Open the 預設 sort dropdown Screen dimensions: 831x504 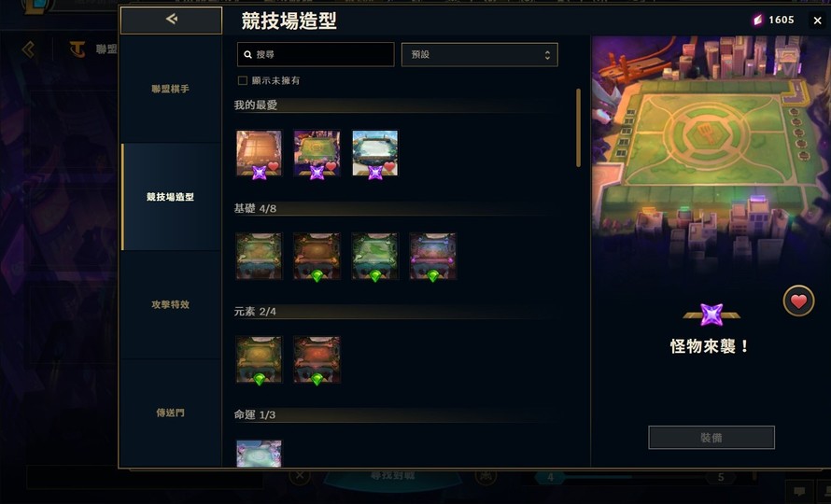480,54
